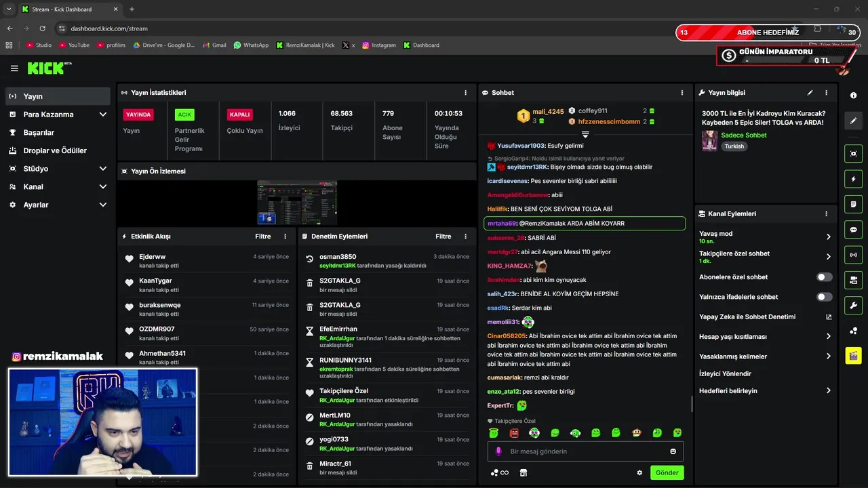The height and width of the screenshot is (488, 868).
Task: Click the purple microphone icon in chat
Action: click(498, 451)
